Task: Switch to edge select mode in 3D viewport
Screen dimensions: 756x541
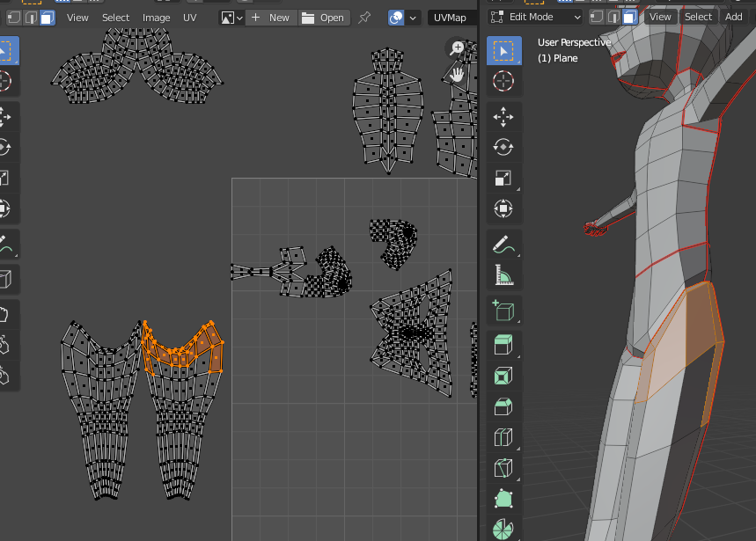Action: [x=613, y=17]
